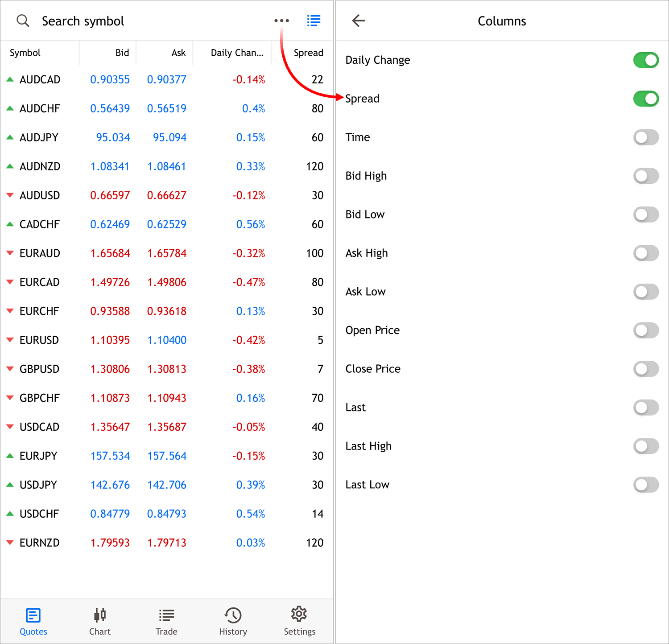Select the Quotes tab icon
This screenshot has width=669, height=644.
[x=33, y=621]
